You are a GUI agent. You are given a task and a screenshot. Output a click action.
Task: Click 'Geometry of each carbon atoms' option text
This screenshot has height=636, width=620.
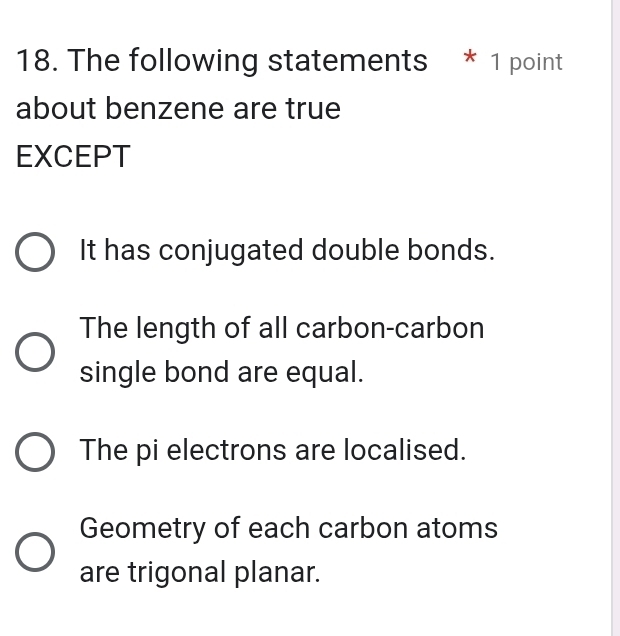pyautogui.click(x=288, y=527)
